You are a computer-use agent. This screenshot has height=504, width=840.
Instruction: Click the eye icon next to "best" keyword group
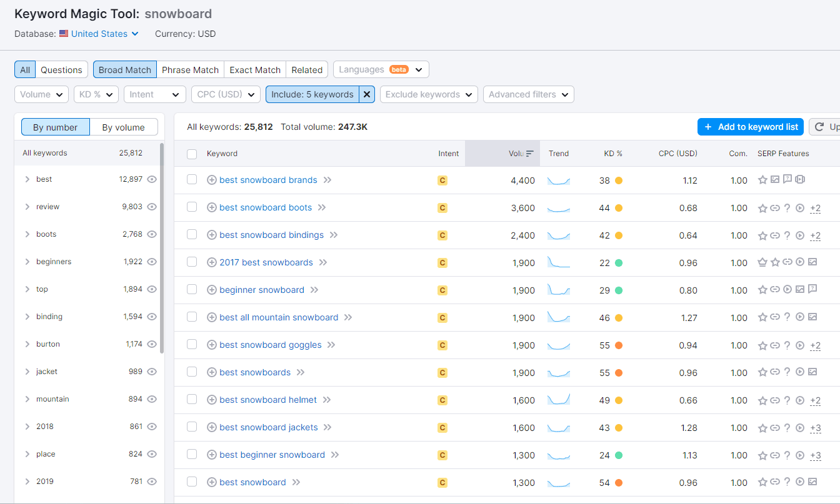(x=152, y=179)
